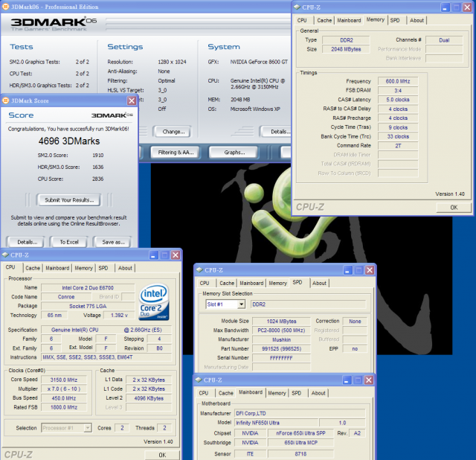
Task: Click the Rated FSB 1800.0 MHz value
Action: tap(64, 407)
